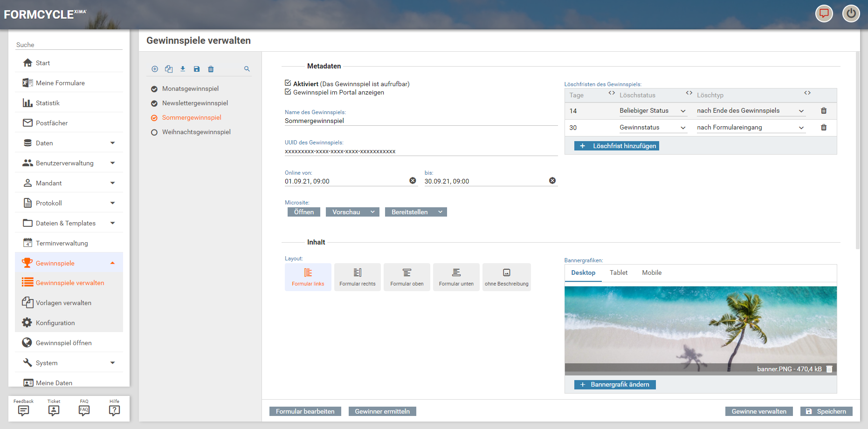Open 'Vorlagen verwalten' in sidebar
The width and height of the screenshot is (868, 429).
[x=63, y=303]
